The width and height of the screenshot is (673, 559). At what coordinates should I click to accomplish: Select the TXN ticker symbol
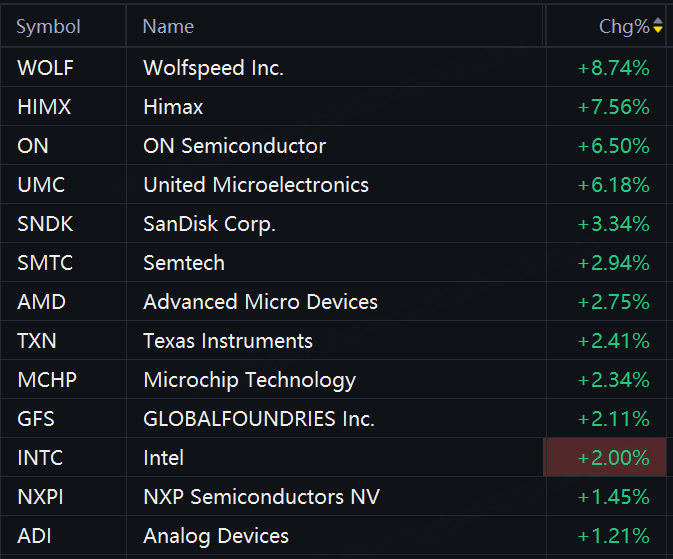[37, 341]
